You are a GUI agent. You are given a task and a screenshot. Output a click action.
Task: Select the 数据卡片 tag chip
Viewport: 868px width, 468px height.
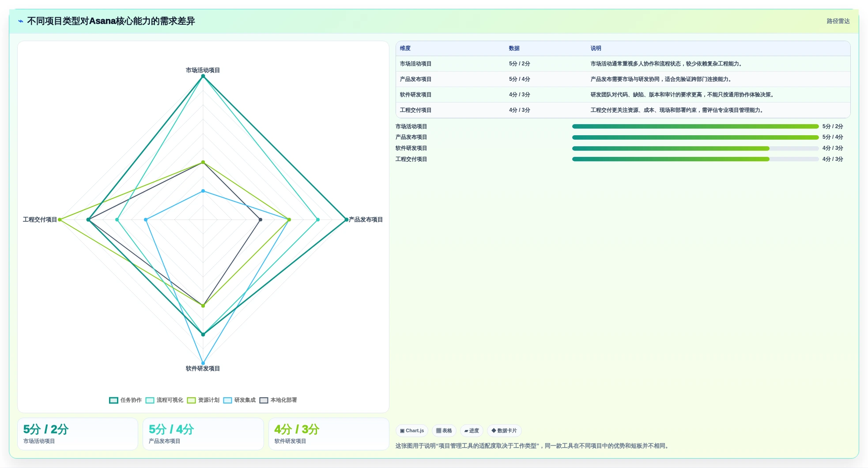504,431
